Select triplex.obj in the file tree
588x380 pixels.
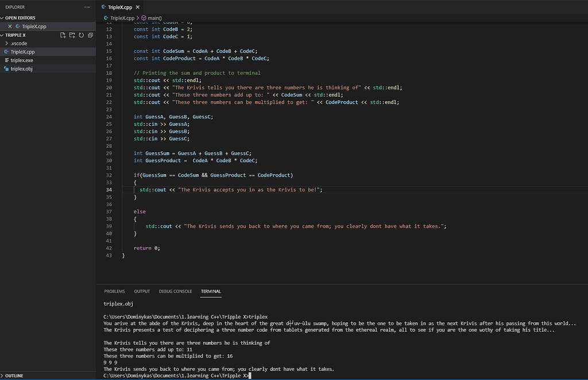click(x=21, y=68)
